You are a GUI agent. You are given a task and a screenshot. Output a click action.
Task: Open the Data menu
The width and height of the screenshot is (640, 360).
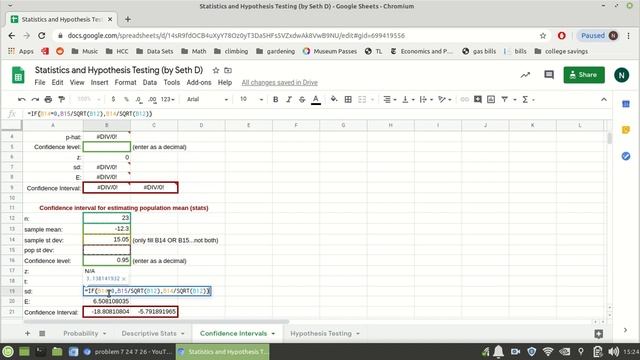pos(150,82)
